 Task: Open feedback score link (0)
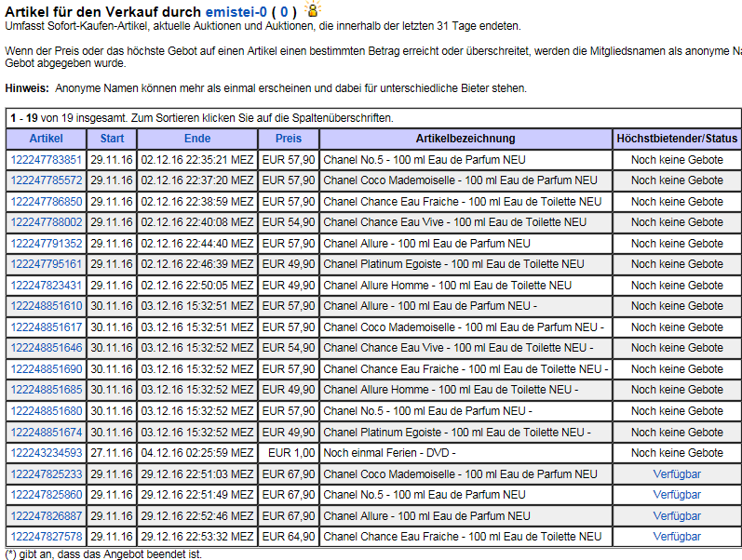[x=284, y=12]
